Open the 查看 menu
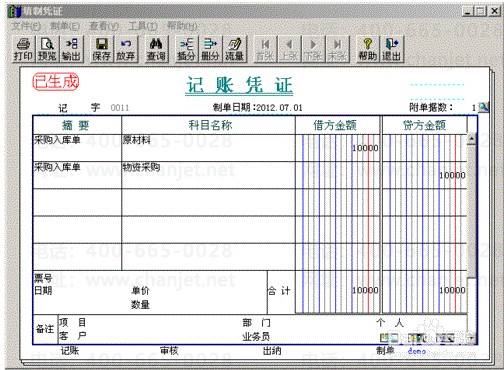The width and height of the screenshot is (504, 370). pyautogui.click(x=104, y=26)
